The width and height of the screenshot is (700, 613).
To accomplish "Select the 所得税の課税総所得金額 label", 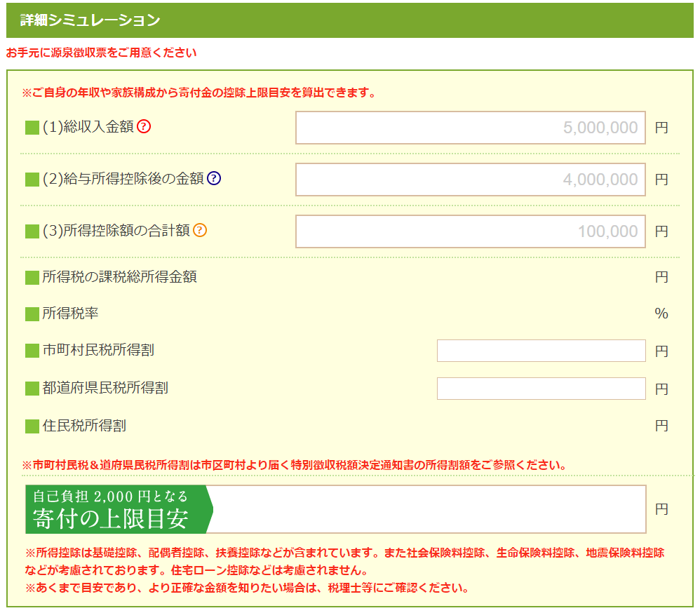I will click(x=120, y=277).
